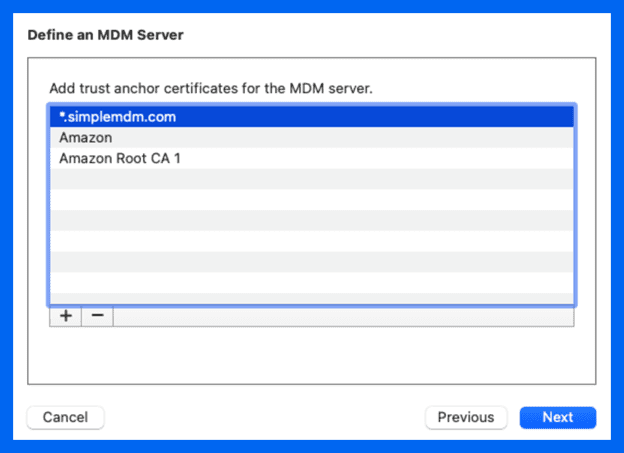Go back with the Previous button
624x453 pixels.
point(466,417)
